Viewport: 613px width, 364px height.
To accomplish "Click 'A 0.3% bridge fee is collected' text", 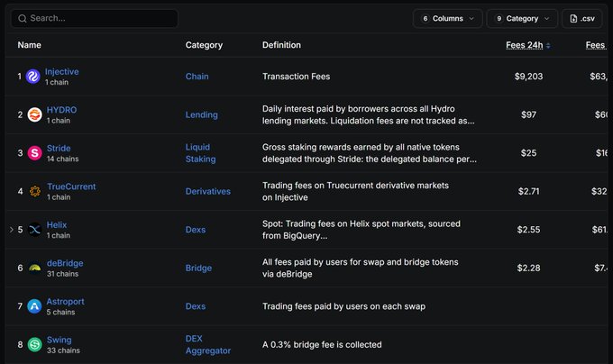I will tap(322, 344).
